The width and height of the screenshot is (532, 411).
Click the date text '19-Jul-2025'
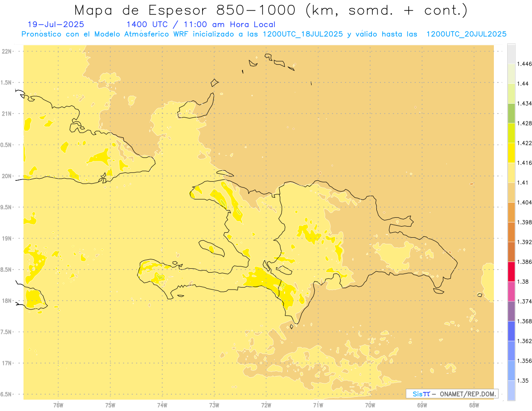coord(56,24)
